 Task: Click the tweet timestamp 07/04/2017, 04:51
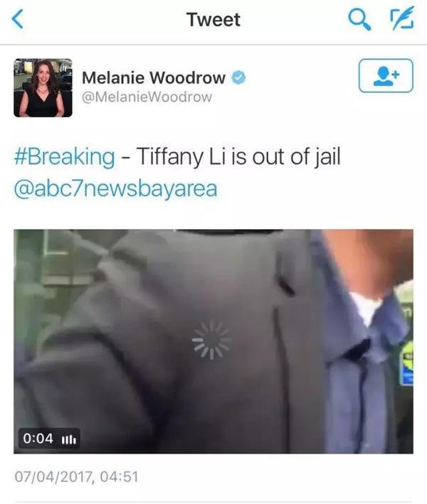pos(77,477)
